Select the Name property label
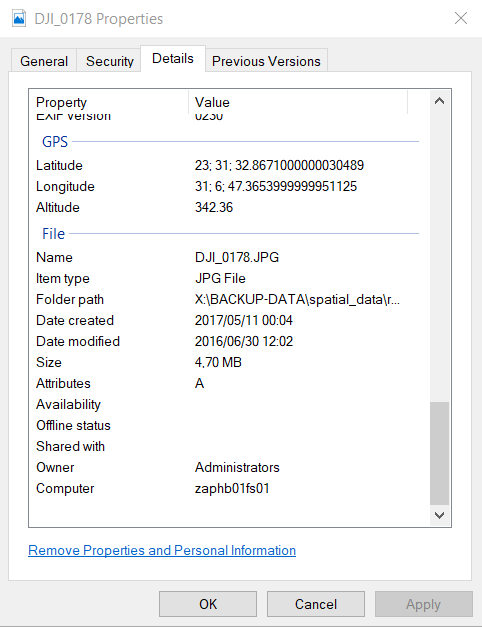This screenshot has width=482, height=627. point(54,257)
